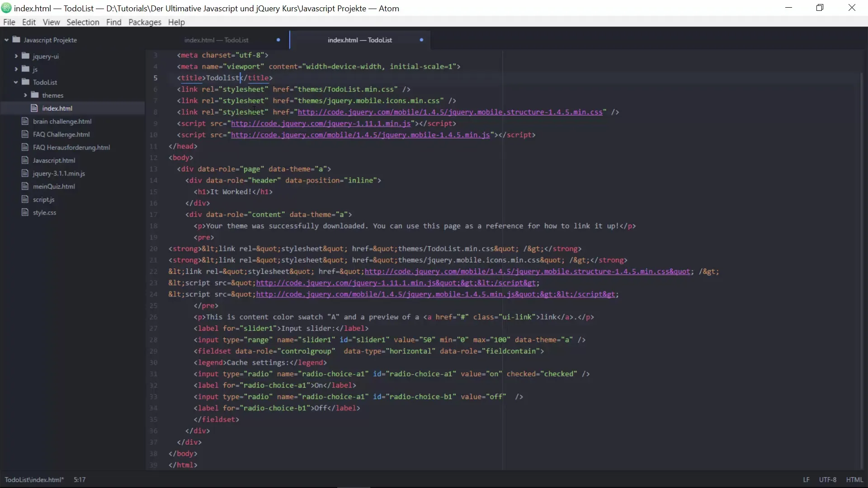This screenshot has height=488, width=868.
Task: Click the TodoList folder icon
Action: pos(25,82)
